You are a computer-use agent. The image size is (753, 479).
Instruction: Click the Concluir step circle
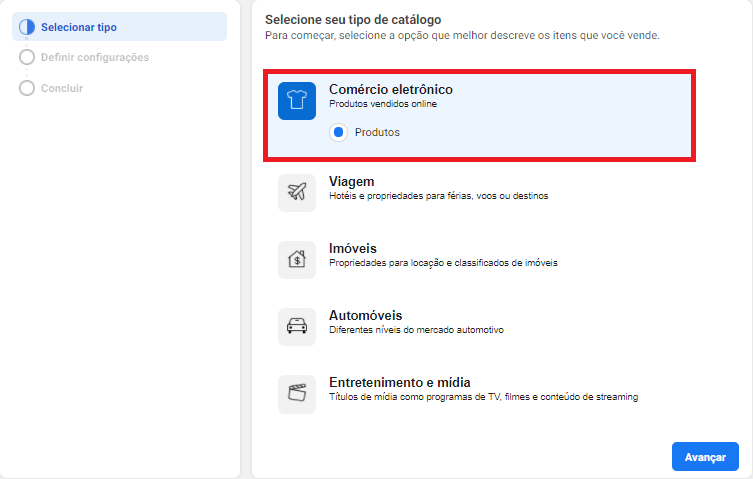point(27,88)
